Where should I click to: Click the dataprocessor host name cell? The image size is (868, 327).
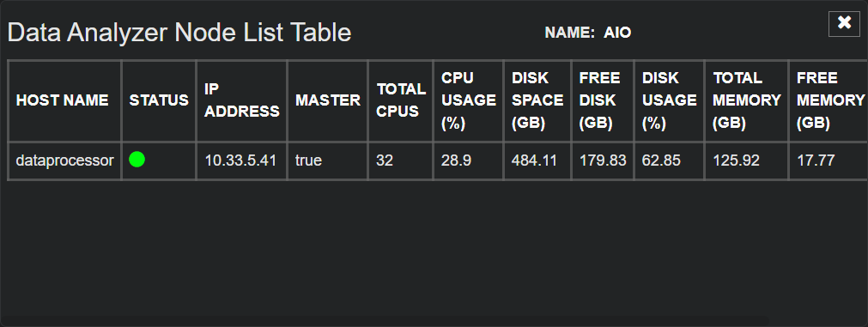64,161
